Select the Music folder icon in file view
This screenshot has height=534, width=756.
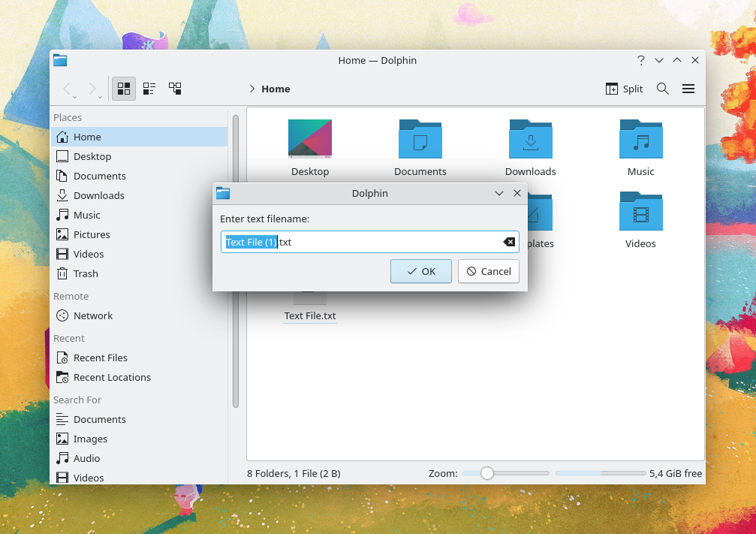641,139
